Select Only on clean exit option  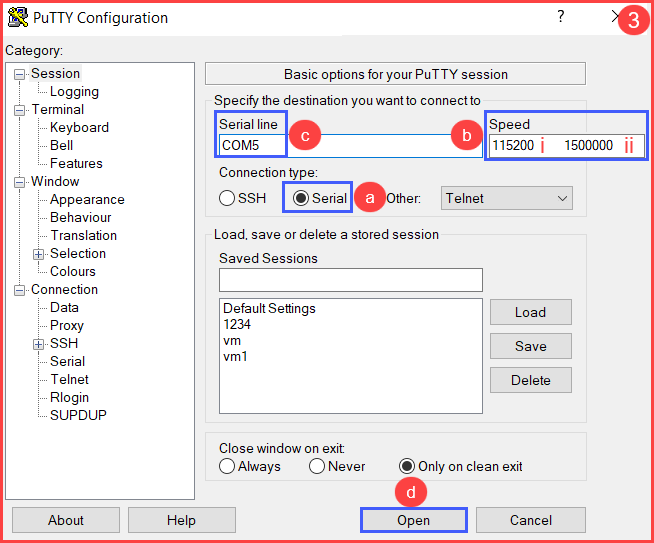(407, 466)
